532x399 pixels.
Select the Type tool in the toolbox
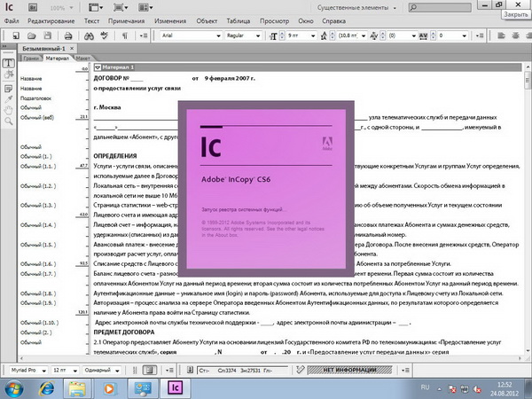[x=8, y=64]
